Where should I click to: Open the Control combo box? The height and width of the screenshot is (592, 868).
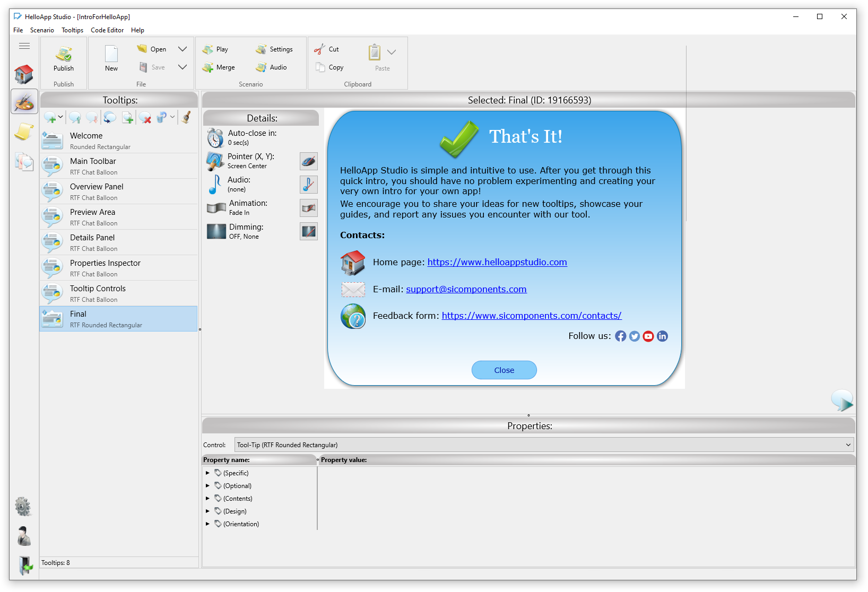click(x=544, y=445)
